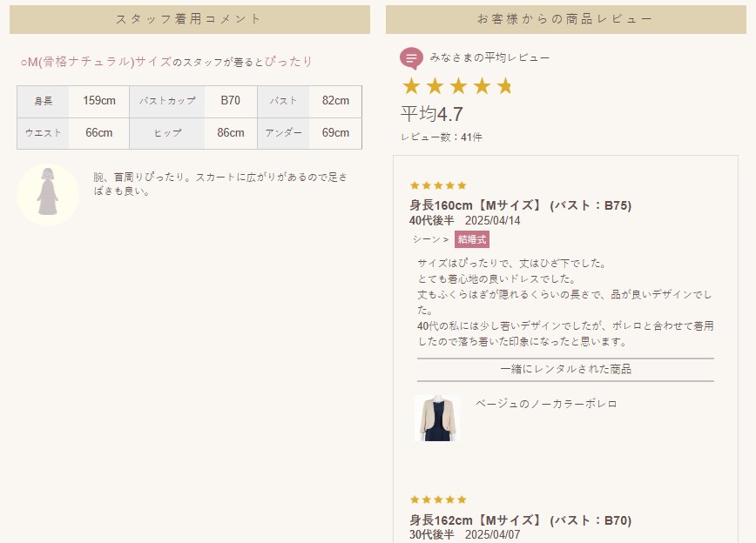Open the ベージュのノーカラーボレロ product link
This screenshot has height=543, width=756.
546,404
